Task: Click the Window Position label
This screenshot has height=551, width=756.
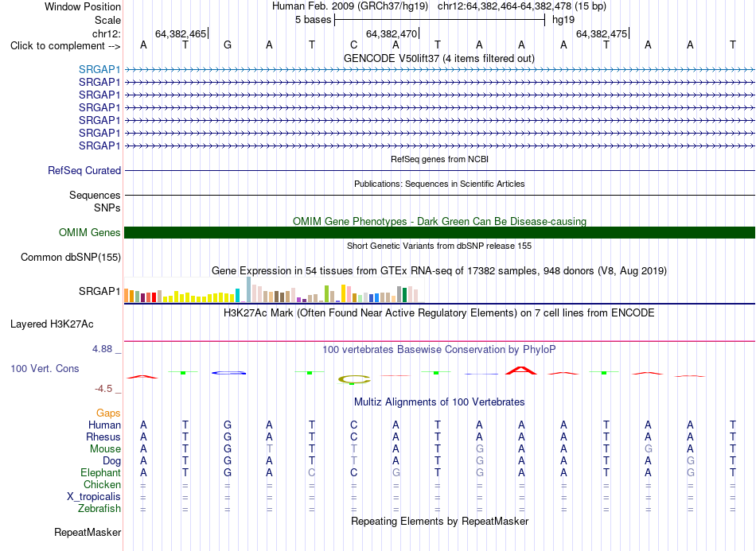Action: point(83,6)
